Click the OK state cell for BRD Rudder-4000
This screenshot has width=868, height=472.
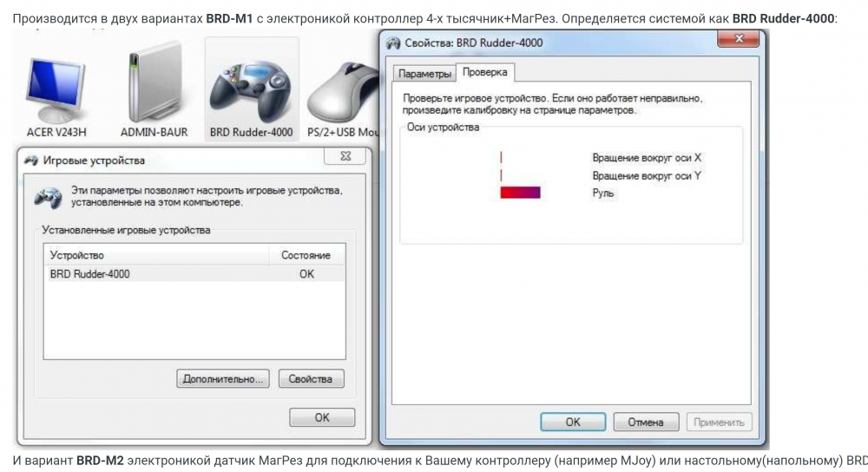(306, 274)
